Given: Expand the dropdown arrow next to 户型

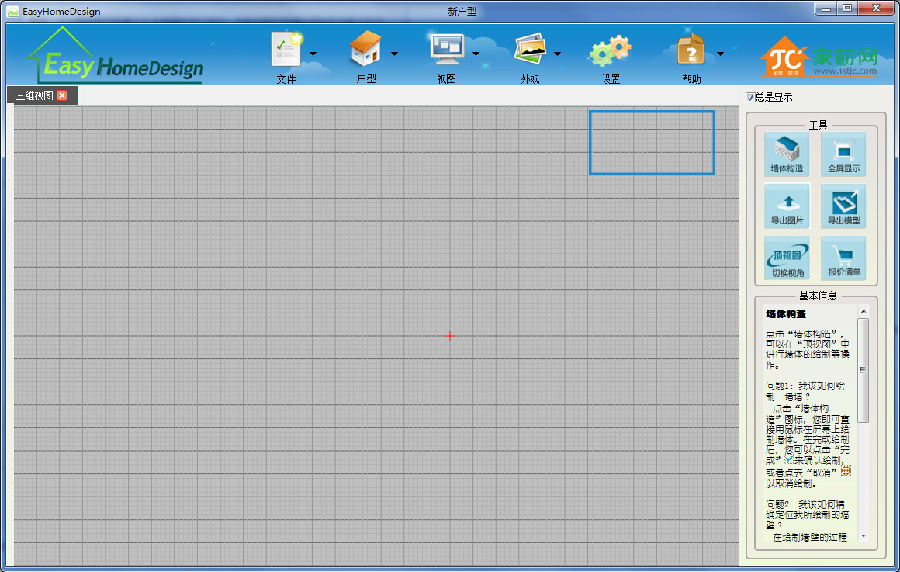Looking at the screenshot, I should click(x=394, y=54).
